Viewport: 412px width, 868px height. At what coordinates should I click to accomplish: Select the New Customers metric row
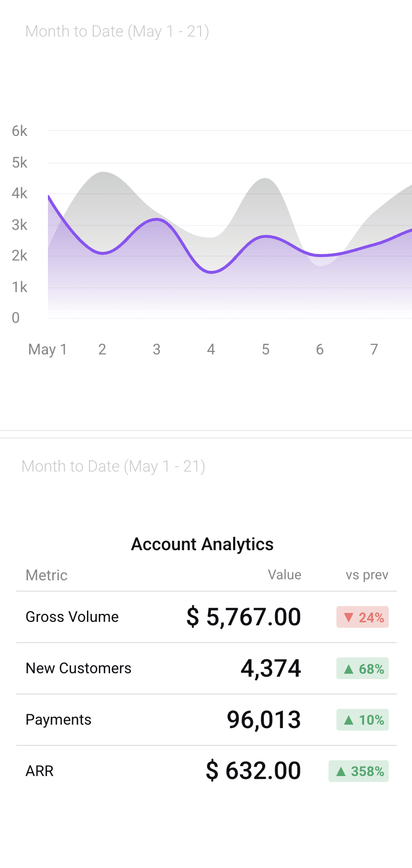pyautogui.click(x=206, y=668)
